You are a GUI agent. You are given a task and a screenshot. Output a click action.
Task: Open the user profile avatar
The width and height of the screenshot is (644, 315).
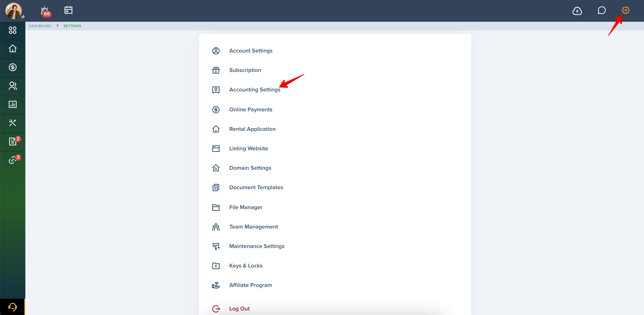pos(14,11)
